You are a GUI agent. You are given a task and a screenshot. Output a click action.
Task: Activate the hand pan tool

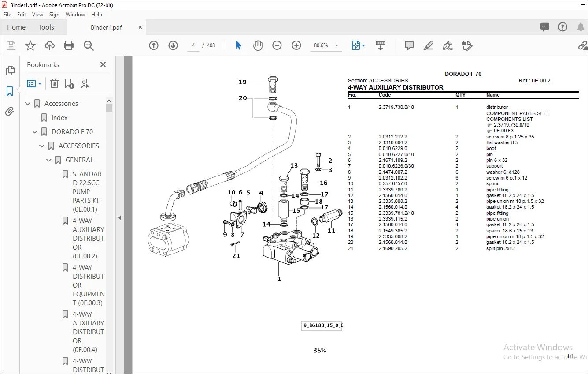pyautogui.click(x=258, y=45)
